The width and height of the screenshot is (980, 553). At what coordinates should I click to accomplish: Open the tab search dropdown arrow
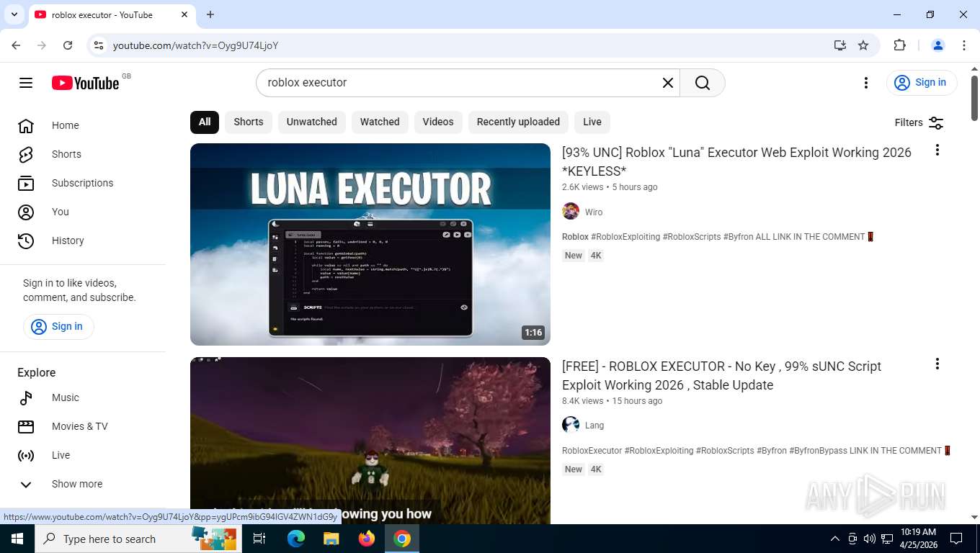coord(14,14)
